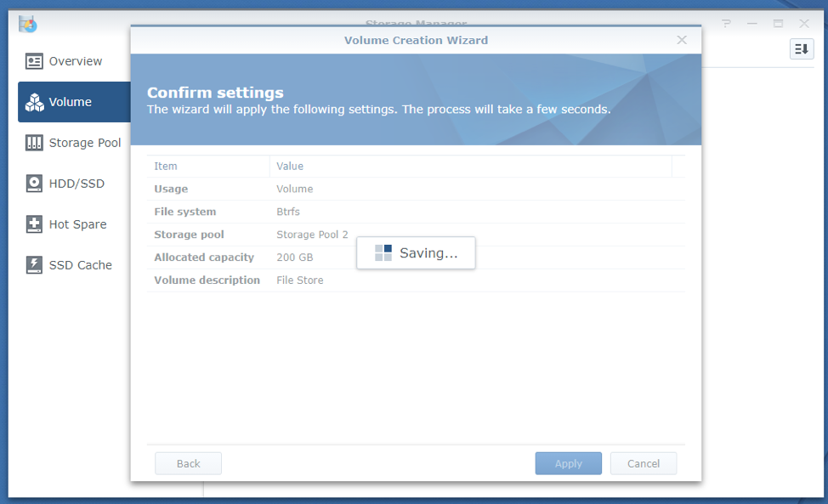This screenshot has height=504, width=828.
Task: Switch to Hot Spare section
Action: 75,224
